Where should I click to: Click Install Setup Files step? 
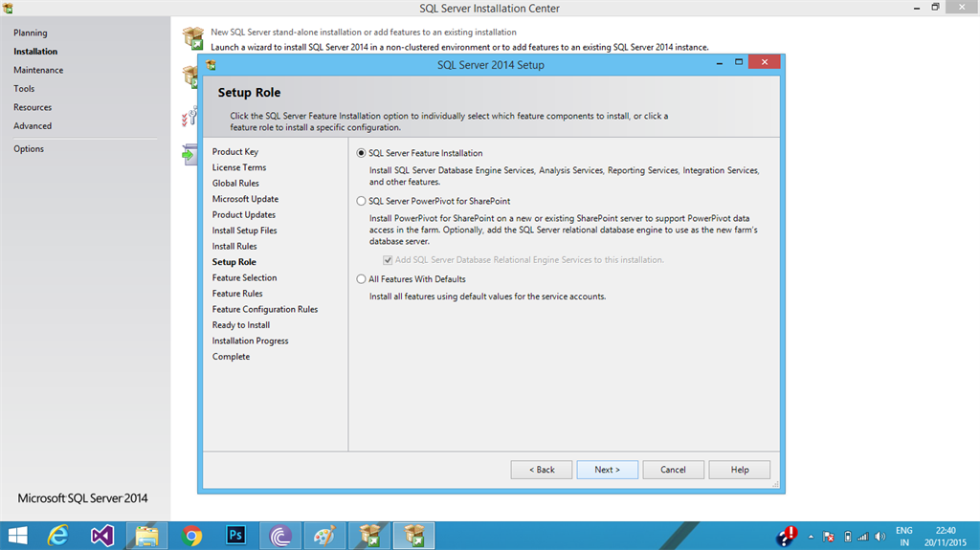point(244,231)
